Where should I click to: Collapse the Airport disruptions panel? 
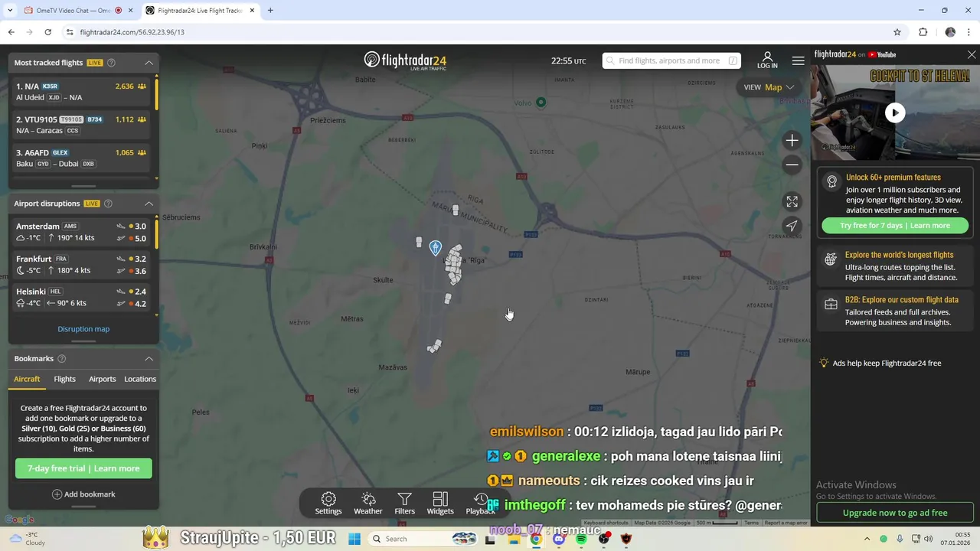coord(149,204)
